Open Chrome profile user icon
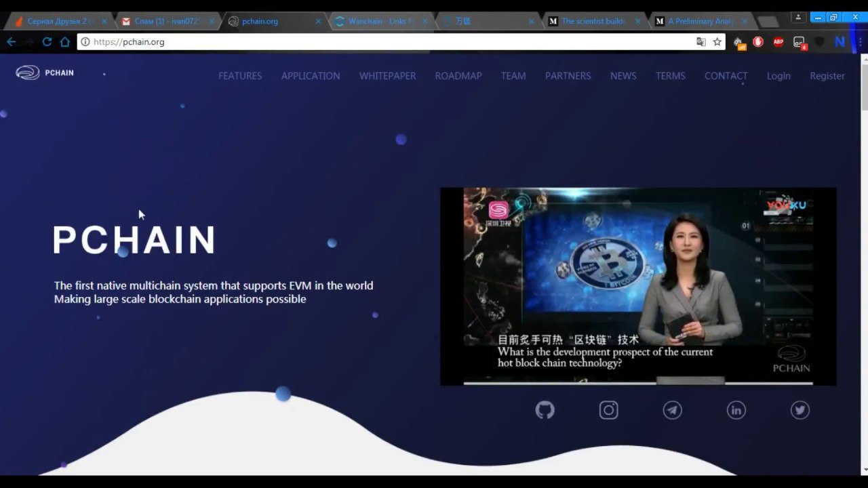Screen dimensions: 868x488 pos(798,17)
